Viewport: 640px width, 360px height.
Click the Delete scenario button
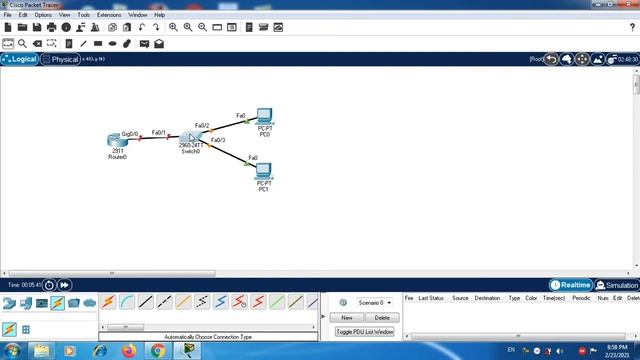382,318
